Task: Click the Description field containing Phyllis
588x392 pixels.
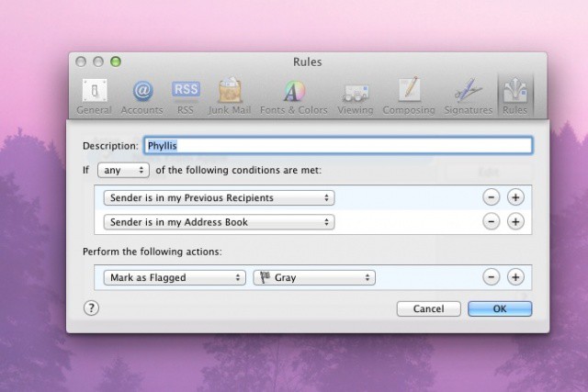Action: click(x=338, y=145)
